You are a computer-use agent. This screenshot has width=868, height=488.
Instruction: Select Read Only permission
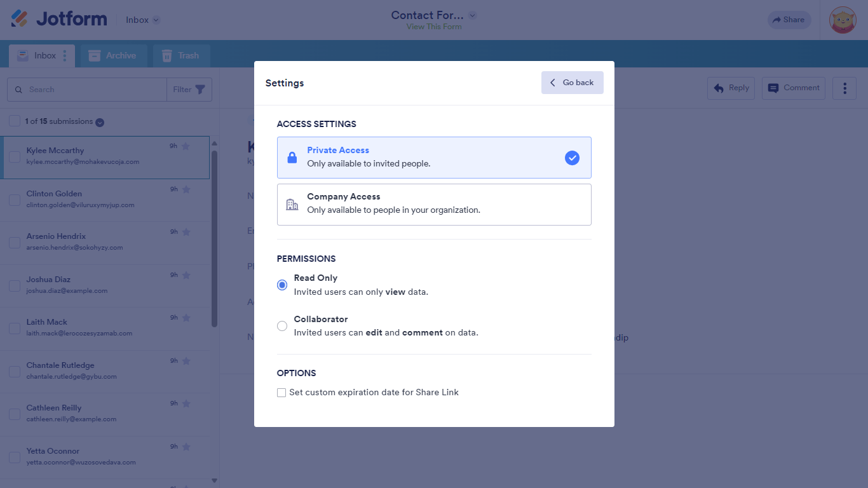pos(281,285)
